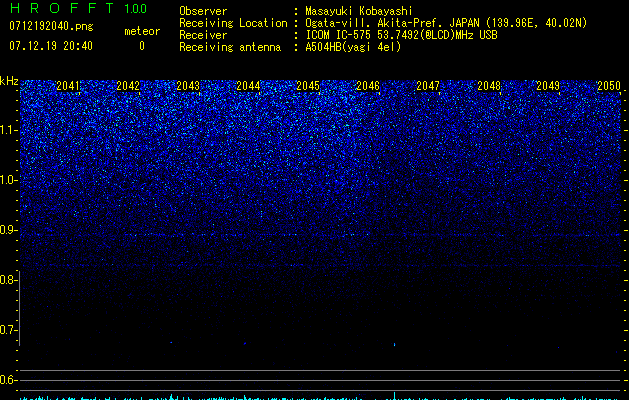
Task: Click the 0.6 kHz axis label
Action: click(7, 380)
